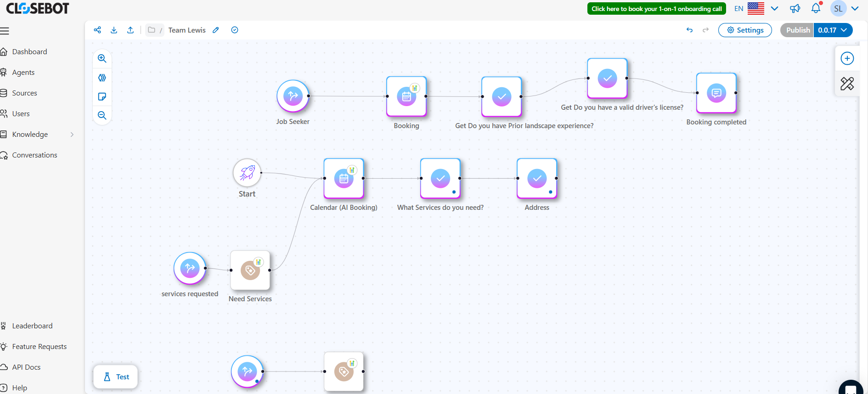Screen dimensions: 868x394
Task: Click the undo arrow icon
Action: [x=689, y=30]
